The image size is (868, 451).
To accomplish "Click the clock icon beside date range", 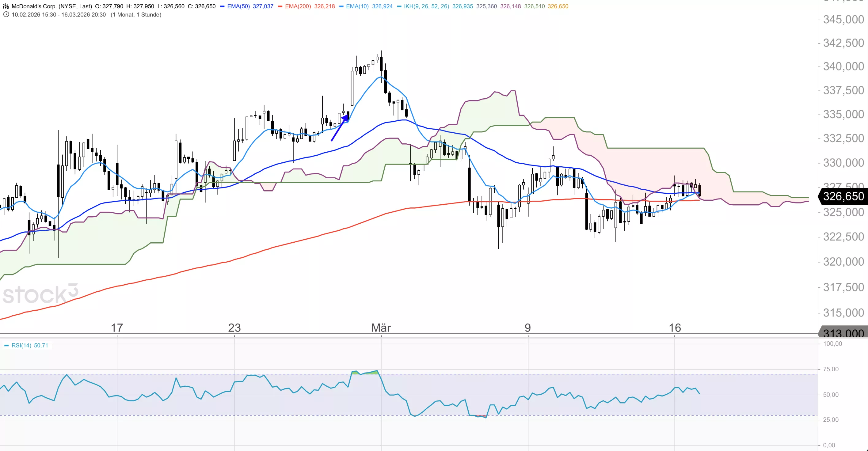I will pyautogui.click(x=6, y=14).
